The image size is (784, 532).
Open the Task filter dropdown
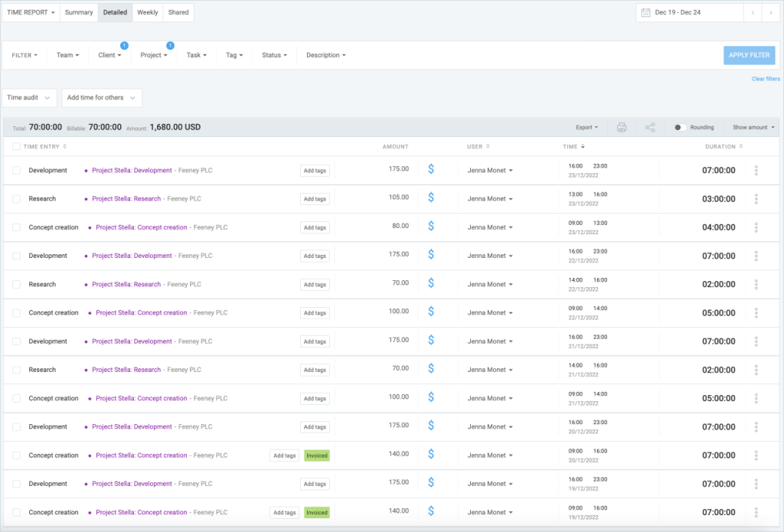tap(197, 55)
